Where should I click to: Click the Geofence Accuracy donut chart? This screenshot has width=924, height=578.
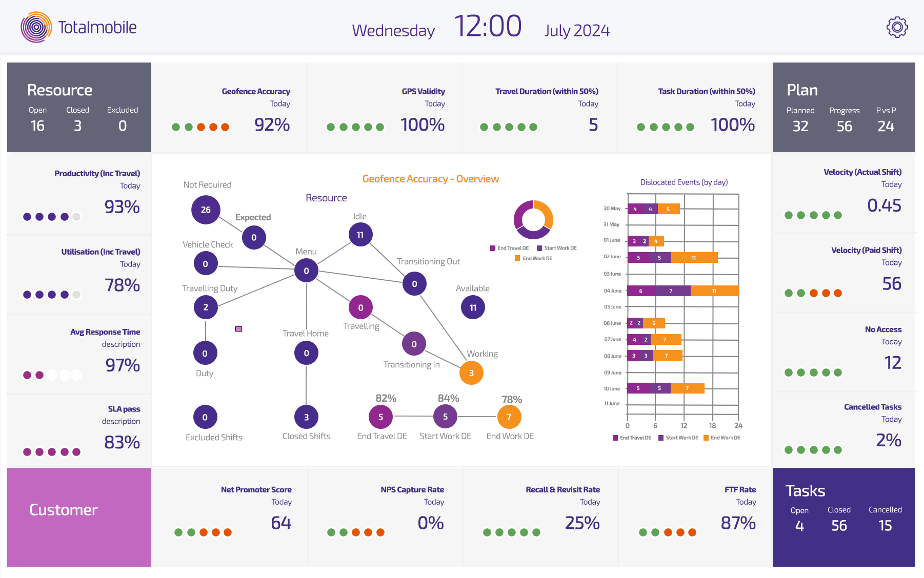533,220
